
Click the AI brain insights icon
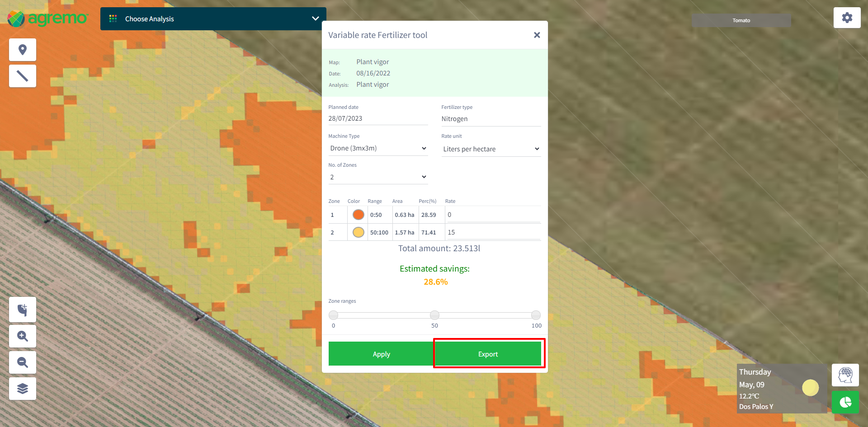tap(845, 375)
